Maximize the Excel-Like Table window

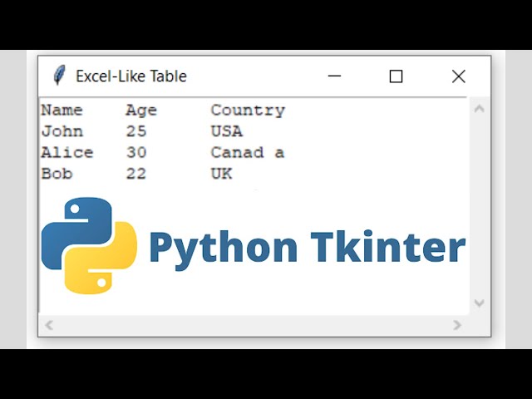[396, 76]
